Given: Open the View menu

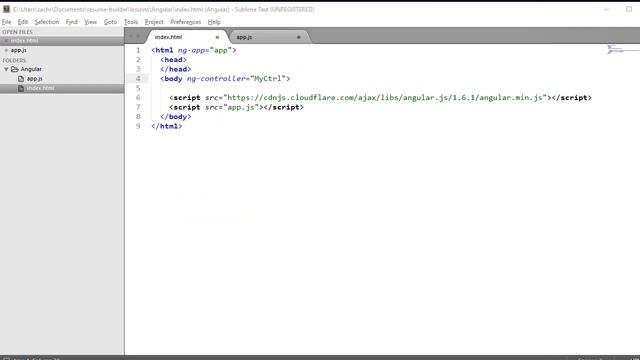Looking at the screenshot, I should click(91, 22).
